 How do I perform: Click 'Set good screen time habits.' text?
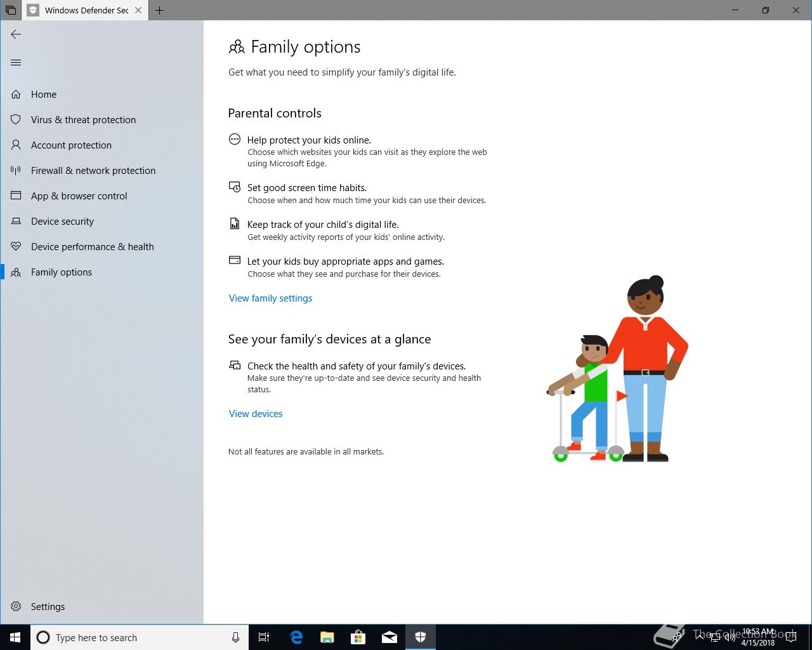307,187
